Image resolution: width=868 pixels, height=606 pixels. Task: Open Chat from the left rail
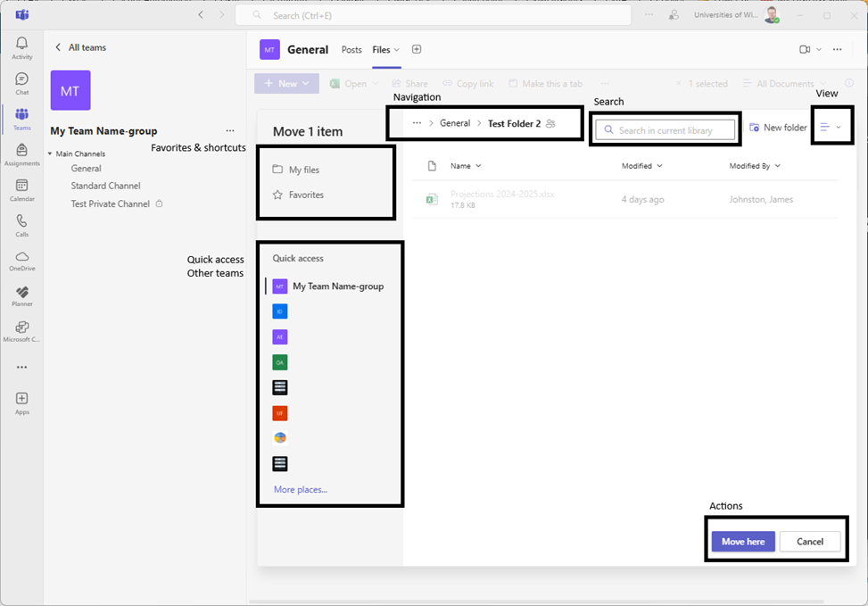tap(21, 82)
